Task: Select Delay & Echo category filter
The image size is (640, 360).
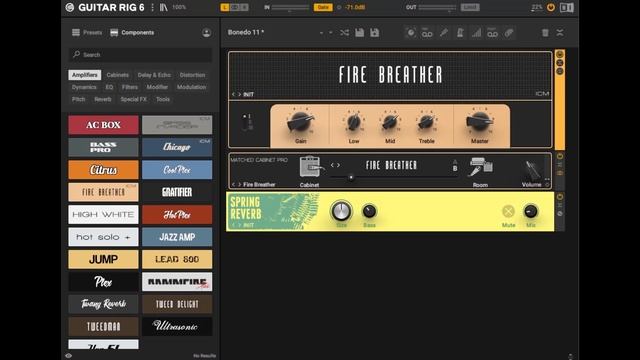Action: click(x=154, y=75)
